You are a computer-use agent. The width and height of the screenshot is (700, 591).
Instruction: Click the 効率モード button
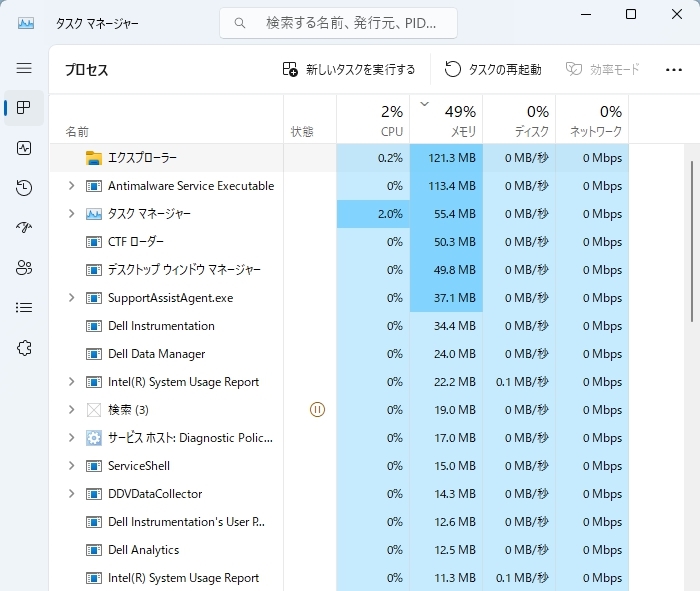(x=603, y=70)
